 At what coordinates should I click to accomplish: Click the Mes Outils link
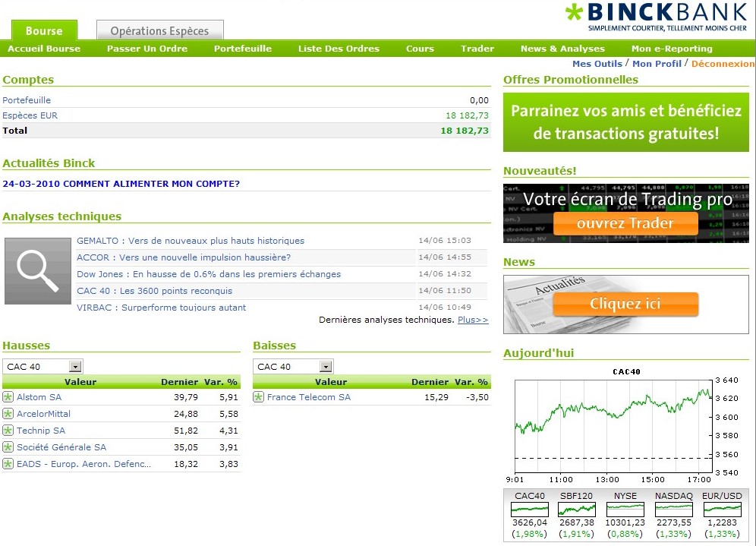(597, 64)
